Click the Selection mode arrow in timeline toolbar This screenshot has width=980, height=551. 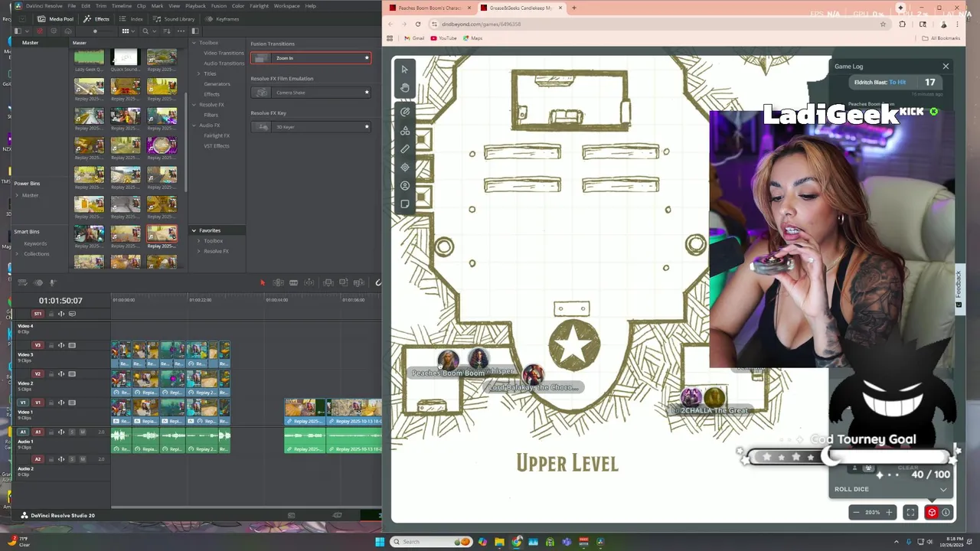[x=263, y=282]
